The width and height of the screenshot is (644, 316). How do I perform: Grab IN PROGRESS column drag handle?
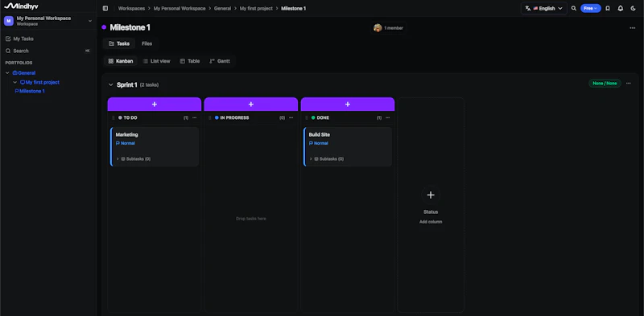(x=210, y=117)
